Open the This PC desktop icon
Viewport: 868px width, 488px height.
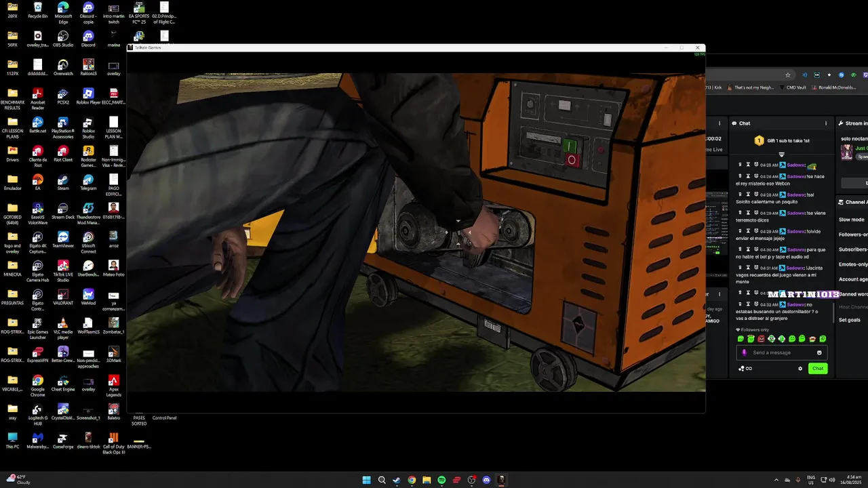[x=12, y=441]
